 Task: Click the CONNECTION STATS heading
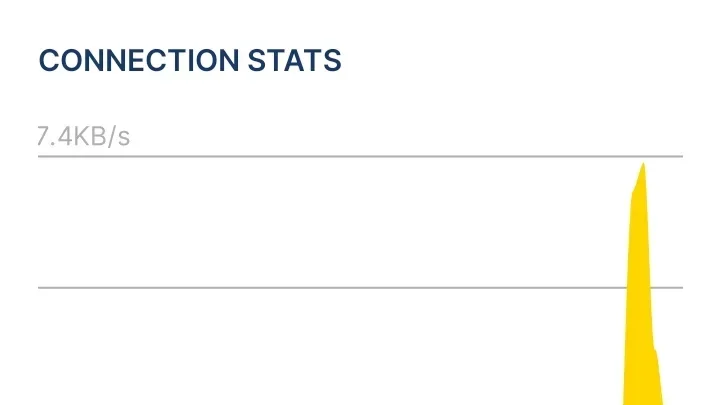(190, 60)
